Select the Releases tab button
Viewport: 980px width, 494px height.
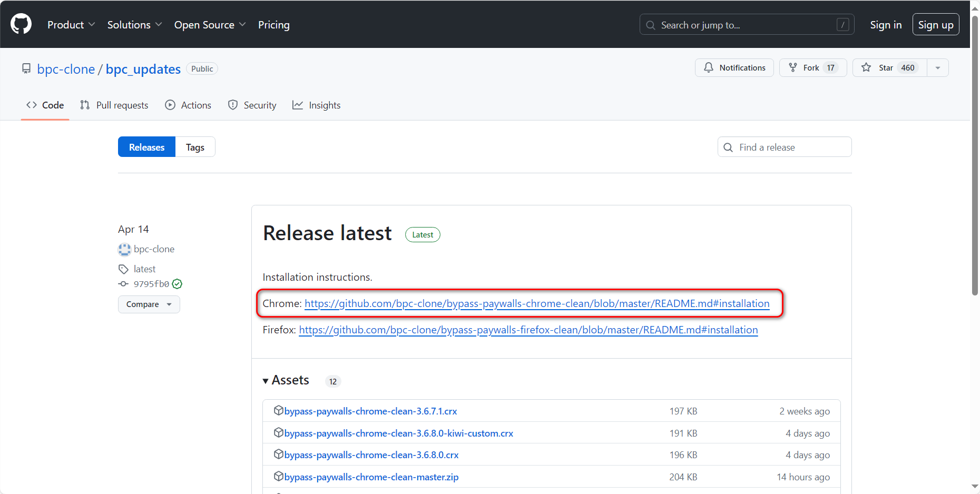pyautogui.click(x=146, y=147)
